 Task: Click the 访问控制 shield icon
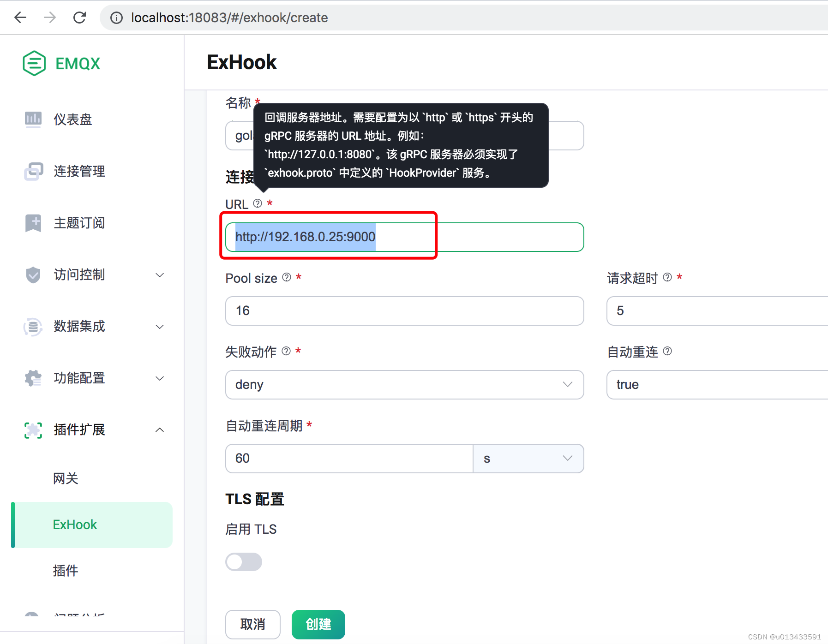(x=33, y=274)
